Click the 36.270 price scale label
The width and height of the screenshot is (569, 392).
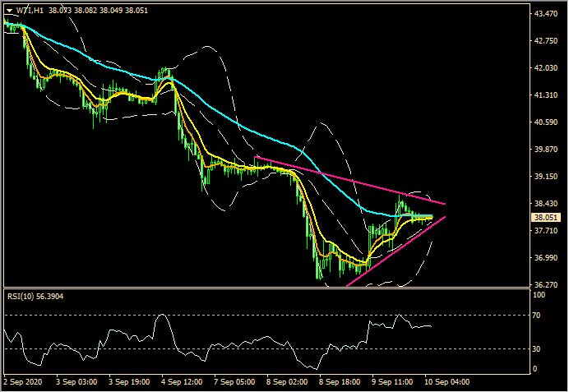coord(546,284)
